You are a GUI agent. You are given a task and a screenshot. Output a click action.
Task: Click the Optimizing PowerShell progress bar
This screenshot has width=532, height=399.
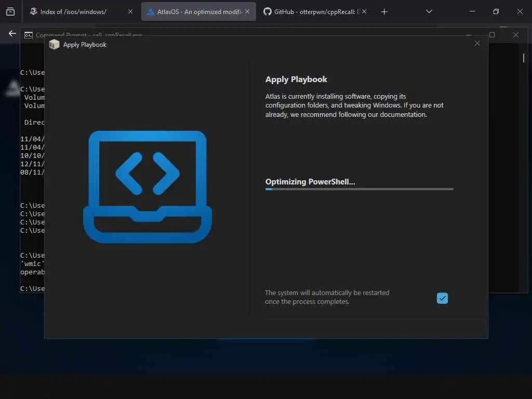[360, 189]
